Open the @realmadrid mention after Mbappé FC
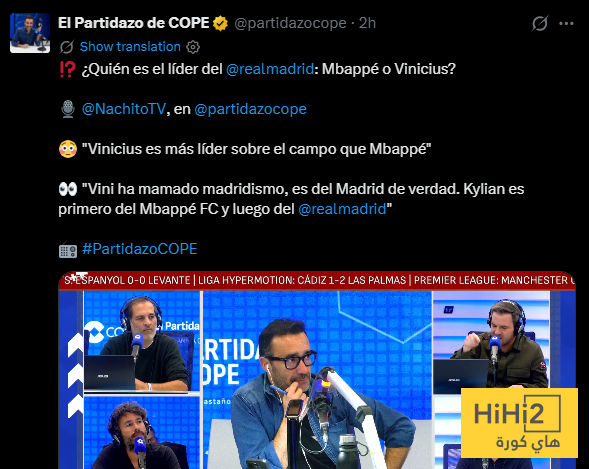 (342, 209)
